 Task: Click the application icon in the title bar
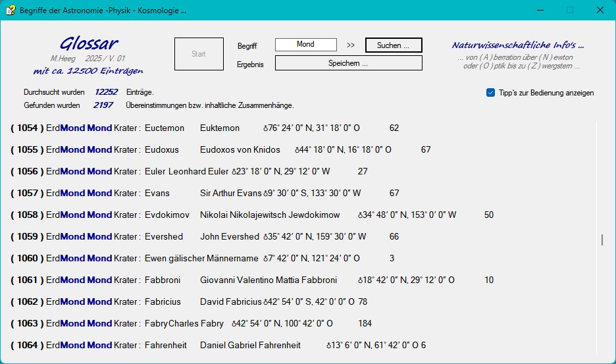11,10
